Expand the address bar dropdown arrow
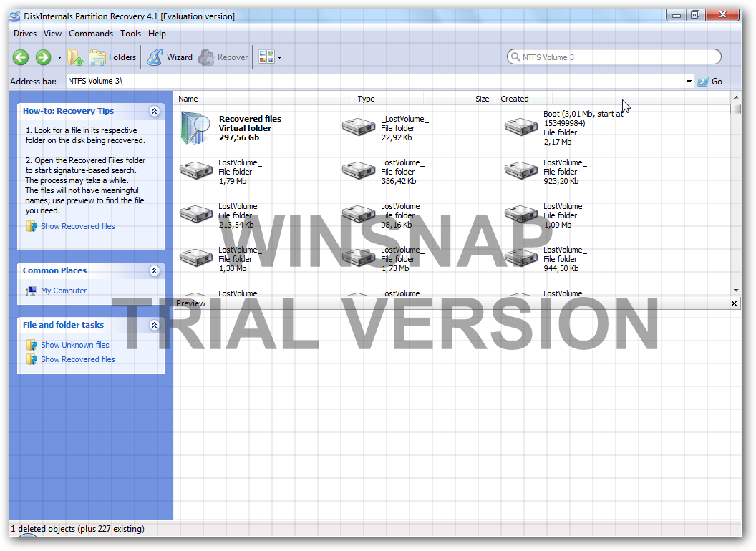 pos(689,82)
